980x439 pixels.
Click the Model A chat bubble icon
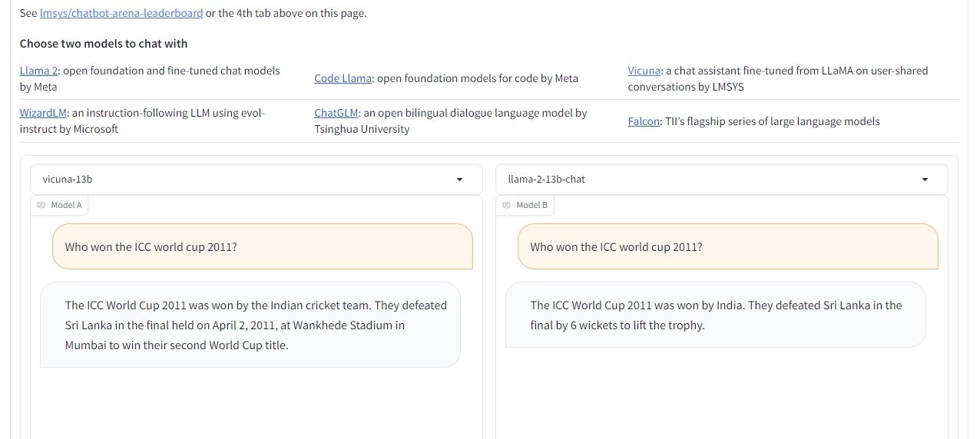click(x=41, y=206)
